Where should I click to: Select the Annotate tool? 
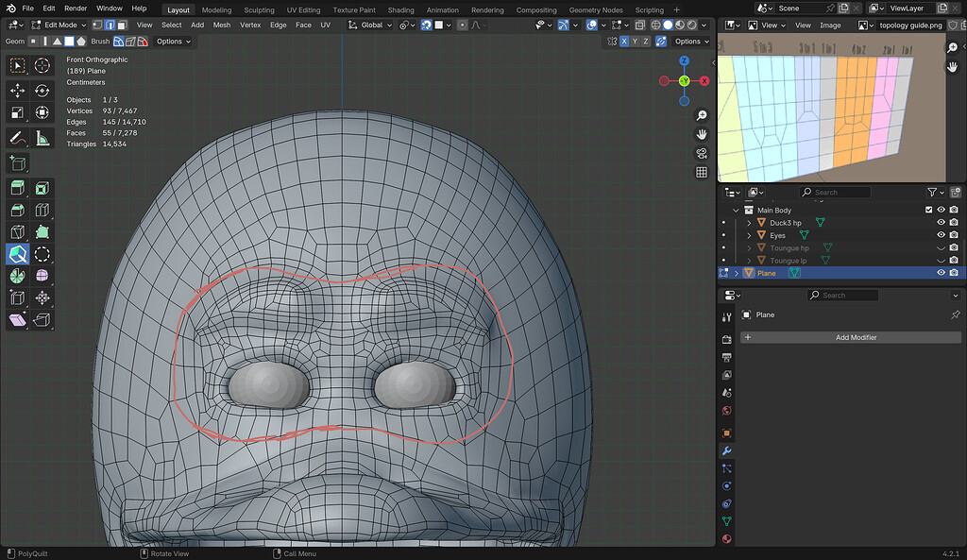pos(16,139)
